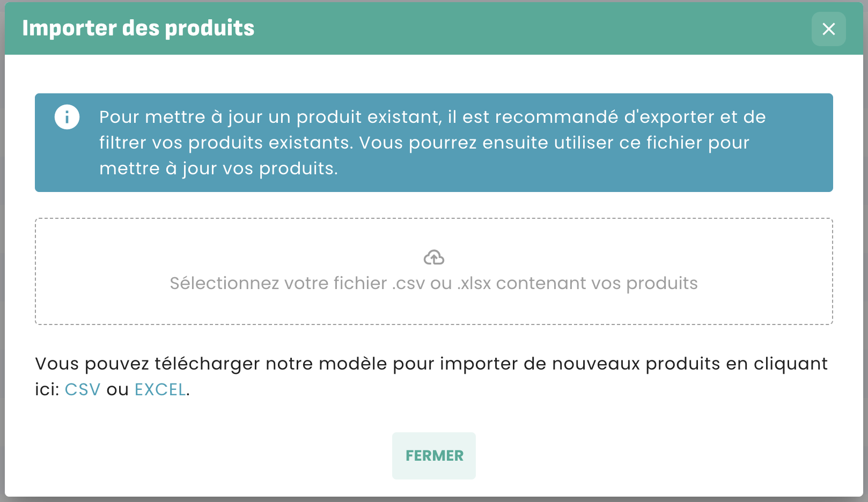Click the 'Importer des produits' title
Screen dimensions: 868x502
(x=138, y=28)
